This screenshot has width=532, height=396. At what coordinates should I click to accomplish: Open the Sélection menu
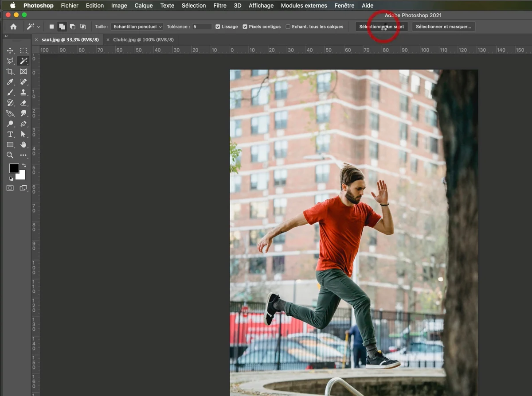pyautogui.click(x=194, y=6)
